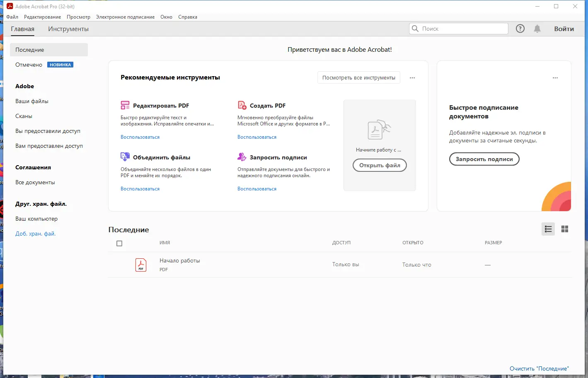Select Отмечено in the sidebar
The height and width of the screenshot is (378, 588).
pyautogui.click(x=29, y=65)
